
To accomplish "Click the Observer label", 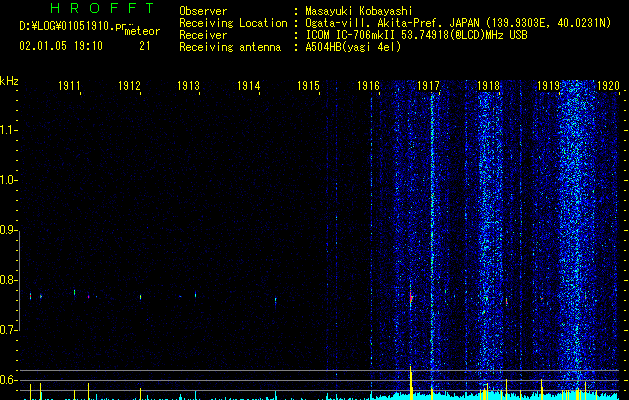I will [x=203, y=11].
